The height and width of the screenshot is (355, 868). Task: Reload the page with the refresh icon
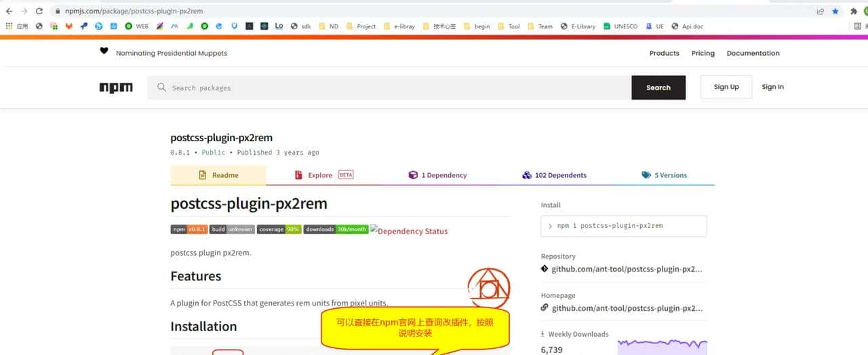pos(39,11)
